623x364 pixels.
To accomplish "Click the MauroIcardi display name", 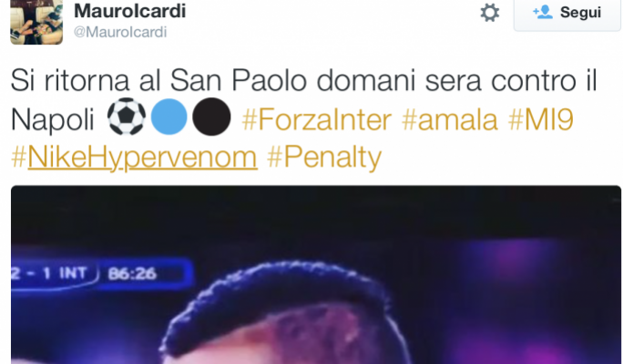I will pos(130,11).
